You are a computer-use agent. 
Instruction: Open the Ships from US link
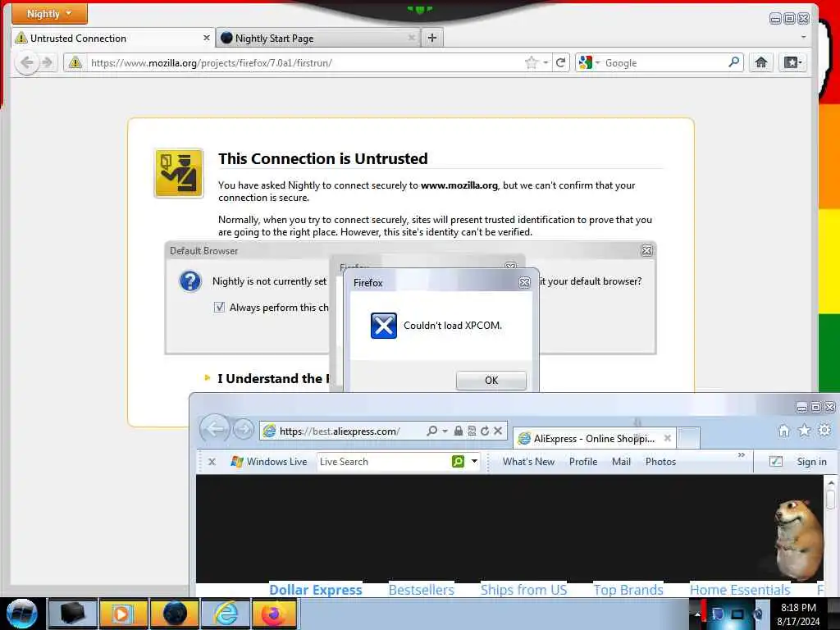coord(523,589)
